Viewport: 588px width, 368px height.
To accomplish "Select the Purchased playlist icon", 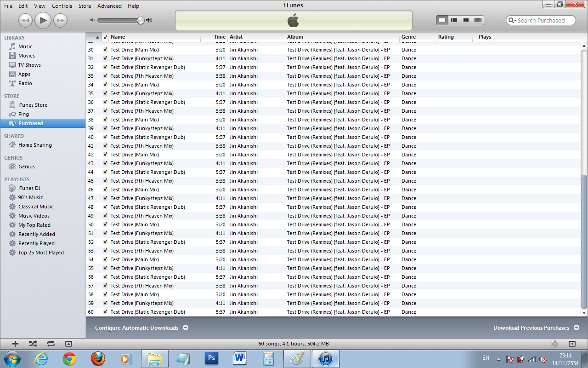I will 12,123.
